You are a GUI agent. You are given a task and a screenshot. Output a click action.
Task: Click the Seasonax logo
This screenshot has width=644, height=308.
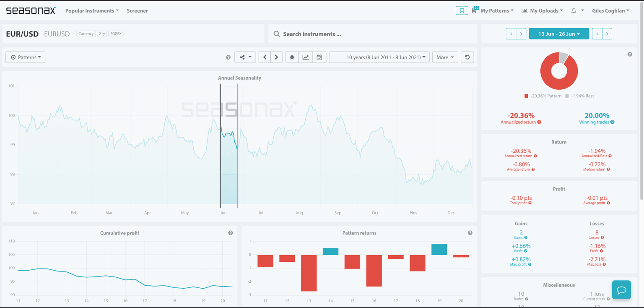(x=31, y=10)
